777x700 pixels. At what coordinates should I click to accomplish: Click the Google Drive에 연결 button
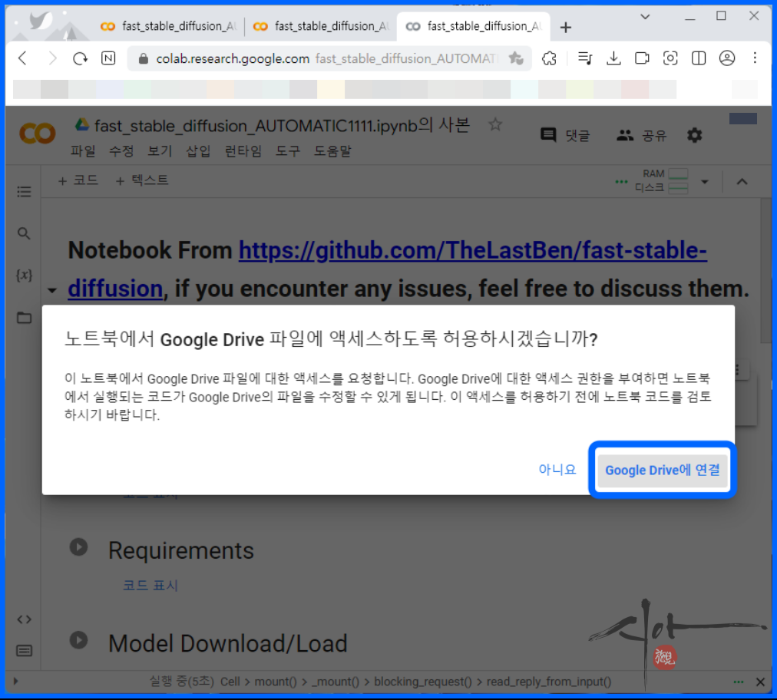tap(662, 470)
